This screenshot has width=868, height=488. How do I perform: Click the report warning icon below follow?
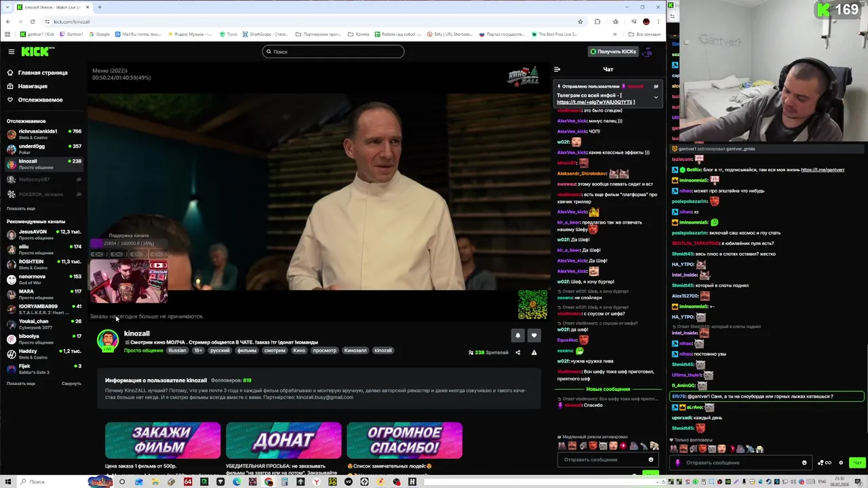(x=534, y=352)
